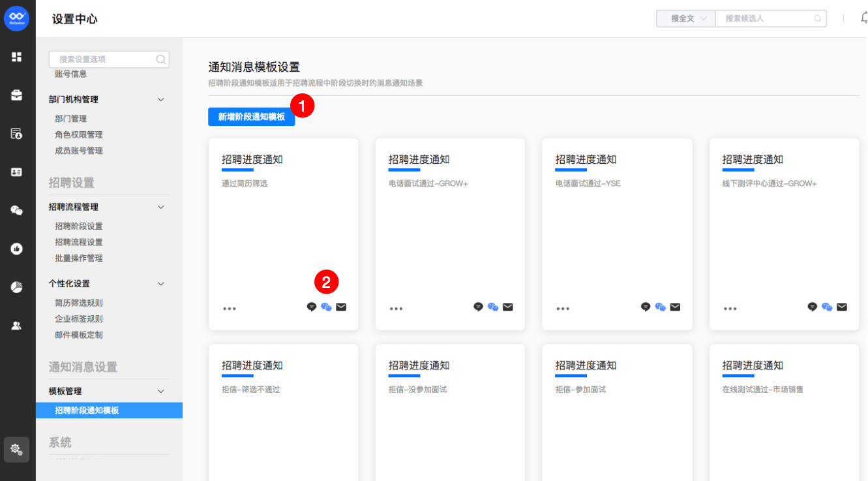Open the 搜全文 search scope dropdown
868x481 pixels.
pyautogui.click(x=686, y=18)
